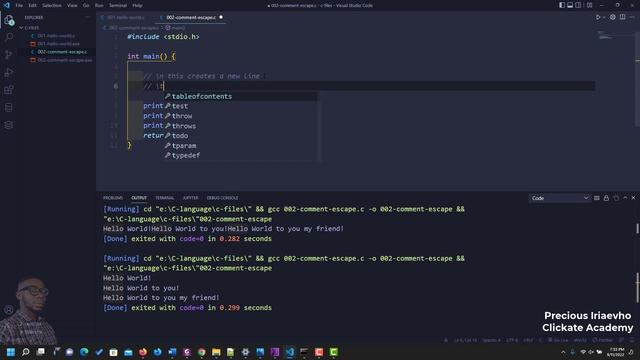The height and width of the screenshot is (360, 640).
Task: Open the Search view in activity bar
Action: click(9, 37)
